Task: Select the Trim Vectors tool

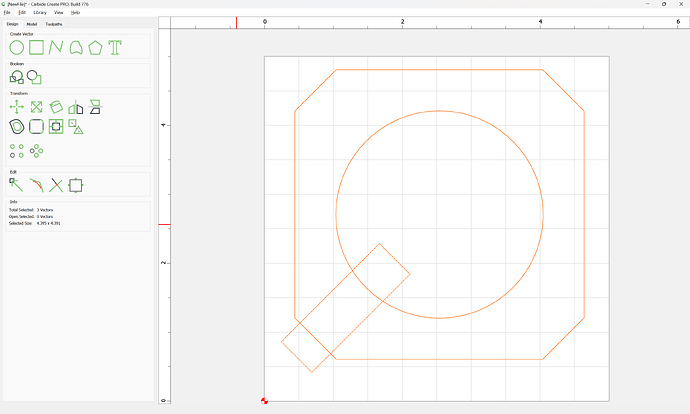Action: [x=56, y=185]
